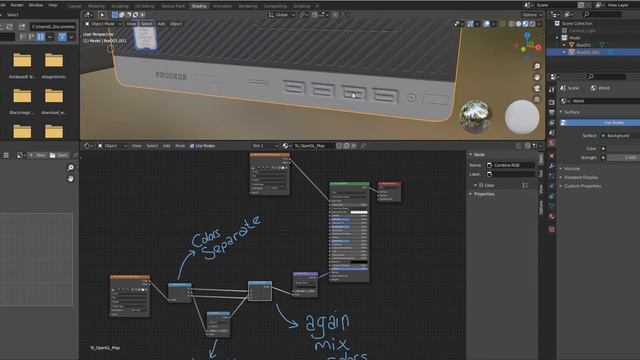Click the file browser filter funnel icon

click(x=62, y=37)
